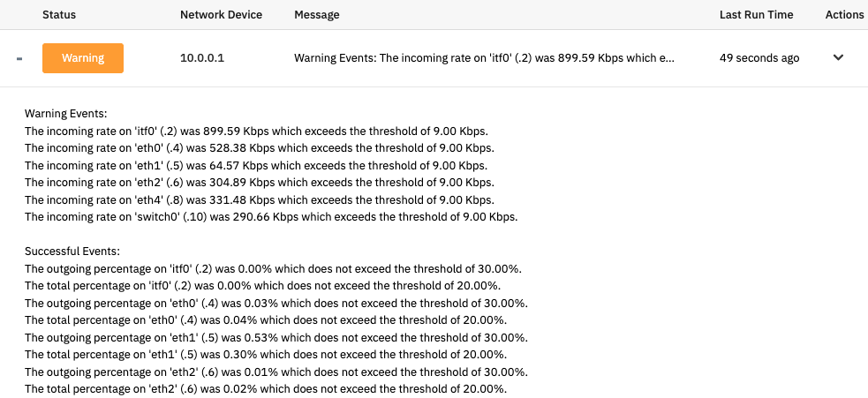Click the 'eth1' incoming rate 64.57 Kbps line
This screenshot has width=868, height=398.
[x=256, y=165]
